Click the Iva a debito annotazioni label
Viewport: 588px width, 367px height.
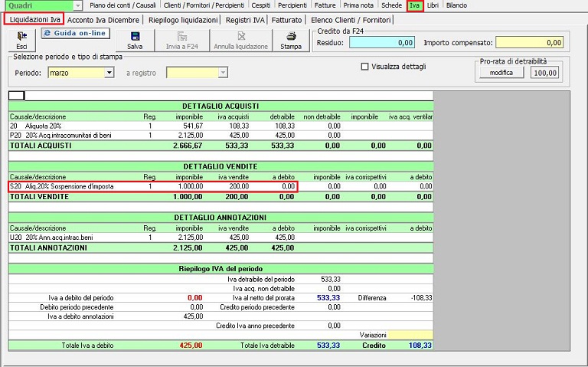[80, 316]
